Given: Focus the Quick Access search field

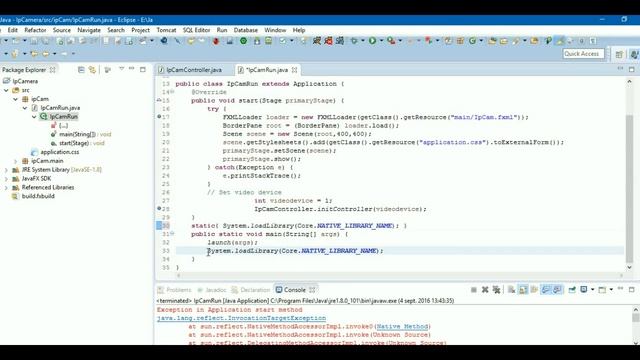Looking at the screenshot, I should point(583,54).
